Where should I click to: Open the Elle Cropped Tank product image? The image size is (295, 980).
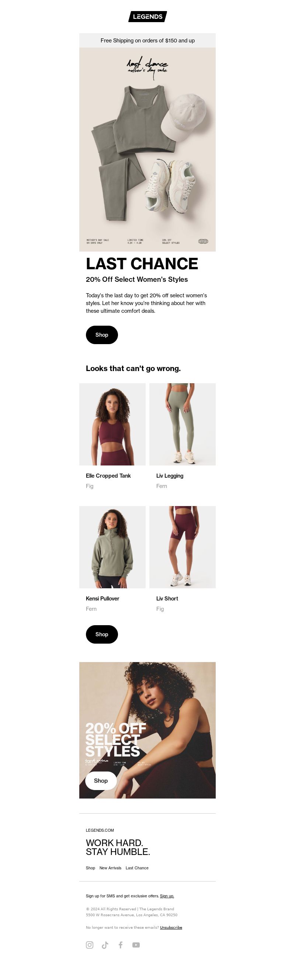112,424
